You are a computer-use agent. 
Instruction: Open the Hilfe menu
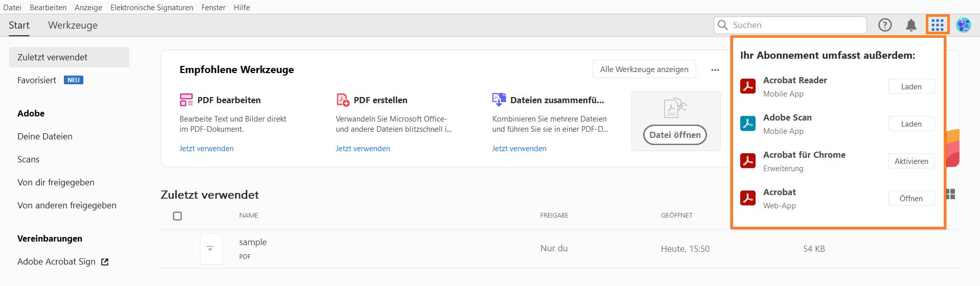[242, 7]
